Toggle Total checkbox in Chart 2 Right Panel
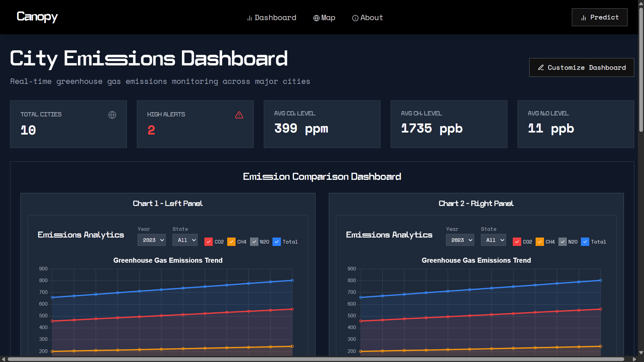 pos(585,242)
